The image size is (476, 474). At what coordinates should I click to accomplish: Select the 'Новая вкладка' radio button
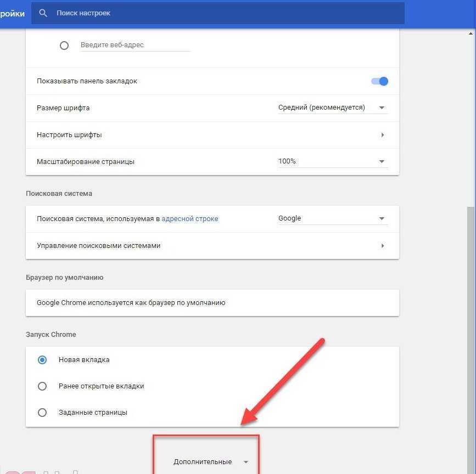point(42,360)
